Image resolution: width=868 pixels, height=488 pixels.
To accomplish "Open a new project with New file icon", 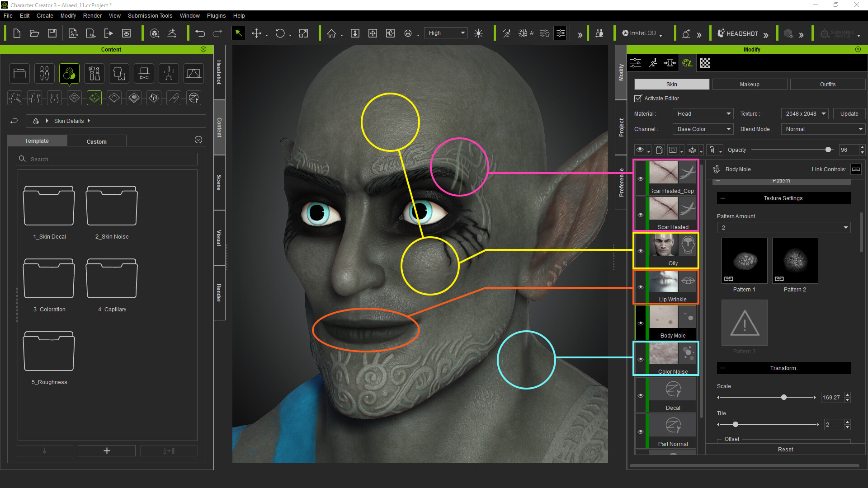I will [x=17, y=33].
